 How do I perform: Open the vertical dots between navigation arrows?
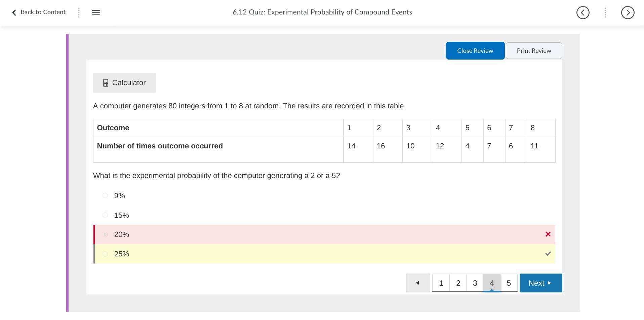[605, 13]
